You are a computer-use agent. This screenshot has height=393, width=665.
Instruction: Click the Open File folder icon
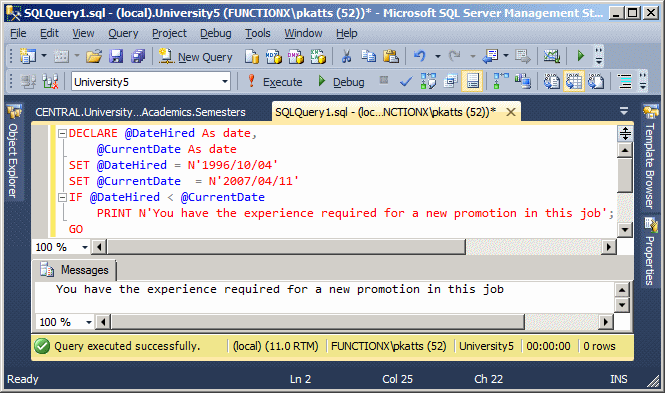pos(94,56)
